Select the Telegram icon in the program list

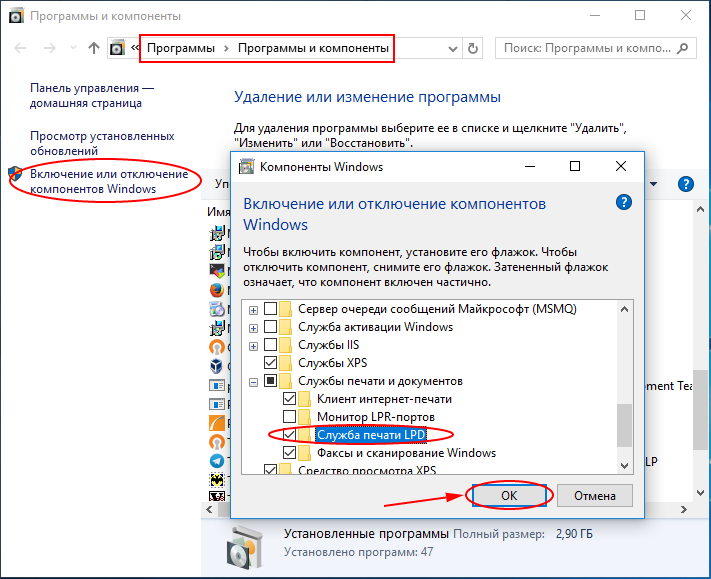point(217,461)
